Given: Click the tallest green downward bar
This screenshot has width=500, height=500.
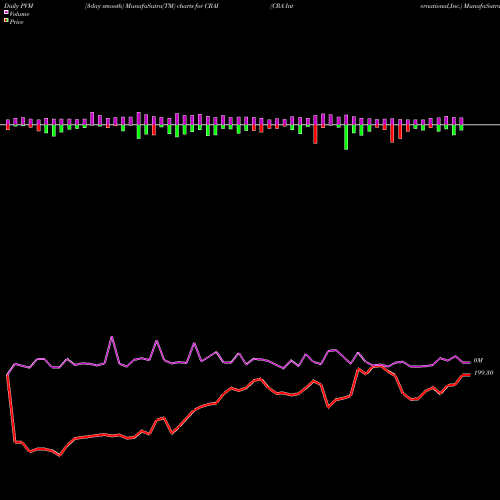Looking at the screenshot, I should click(x=346, y=137).
